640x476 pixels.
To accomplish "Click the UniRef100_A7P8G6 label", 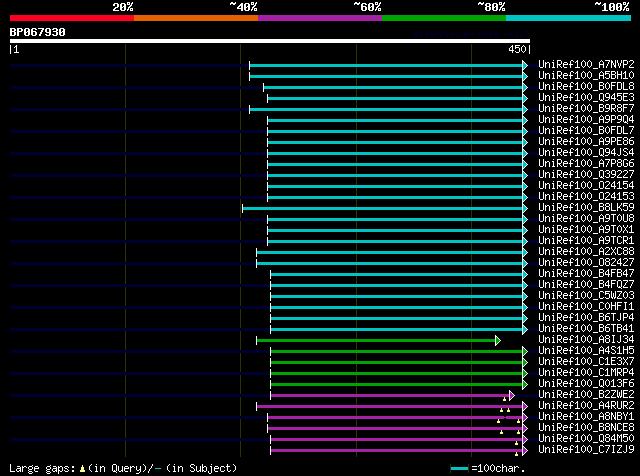I will click(x=586, y=164).
